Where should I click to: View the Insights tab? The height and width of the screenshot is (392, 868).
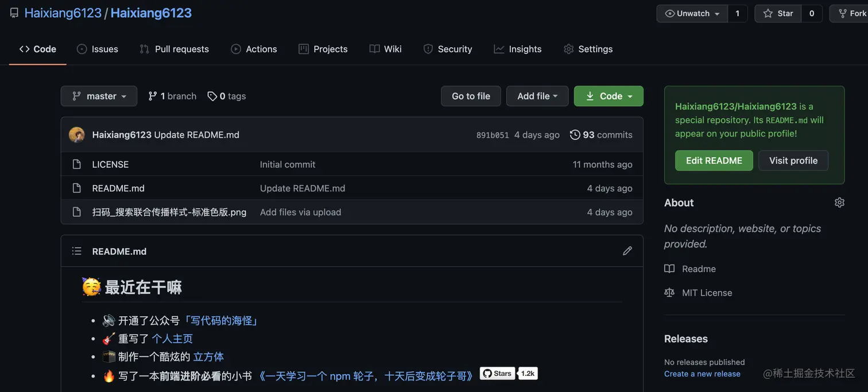tap(518, 49)
